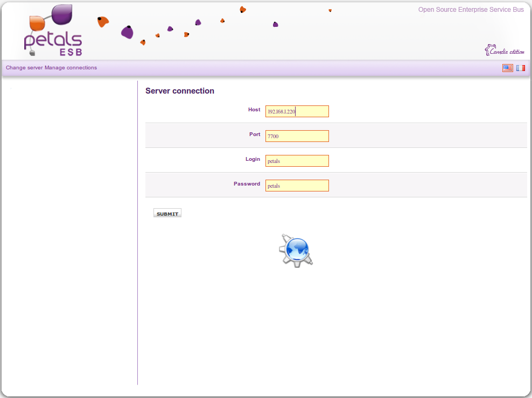Click the Open Source Enterprise Service Bus tagline
532x398 pixels.
(471, 10)
